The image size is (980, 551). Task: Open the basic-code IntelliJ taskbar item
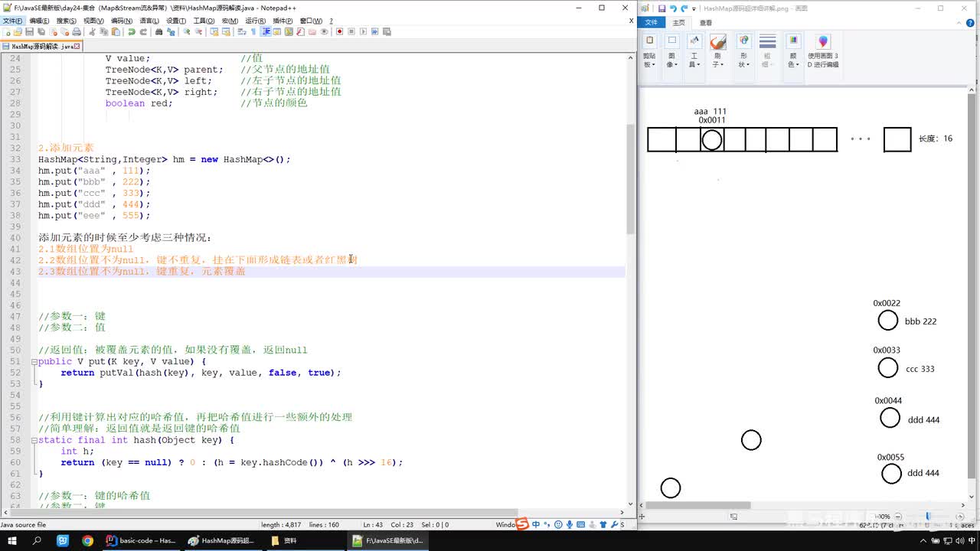[142, 540]
